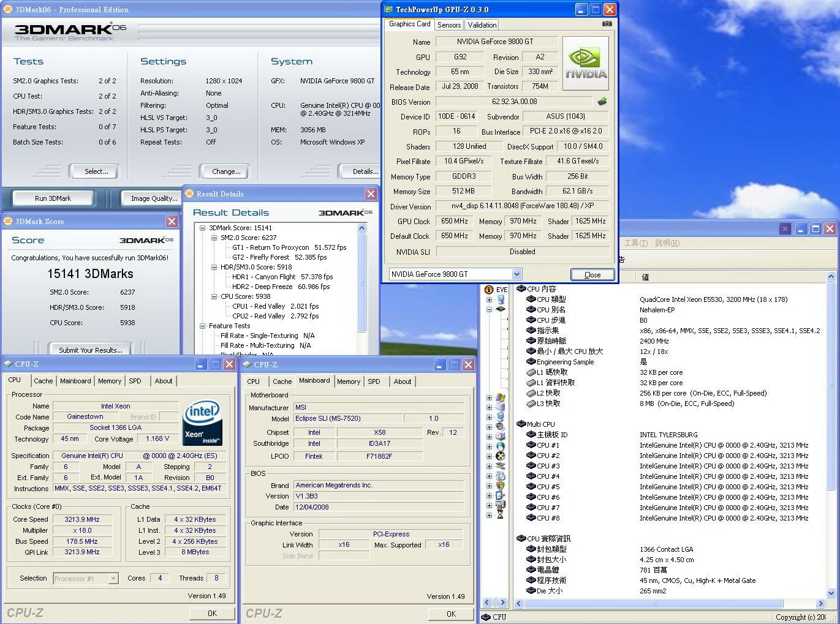The image size is (840, 624).
Task: Click the 3DMark Score window title icon
Action: [8, 221]
